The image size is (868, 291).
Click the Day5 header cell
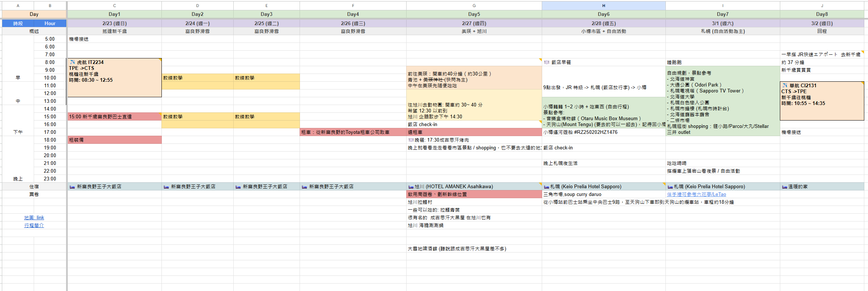(x=474, y=14)
